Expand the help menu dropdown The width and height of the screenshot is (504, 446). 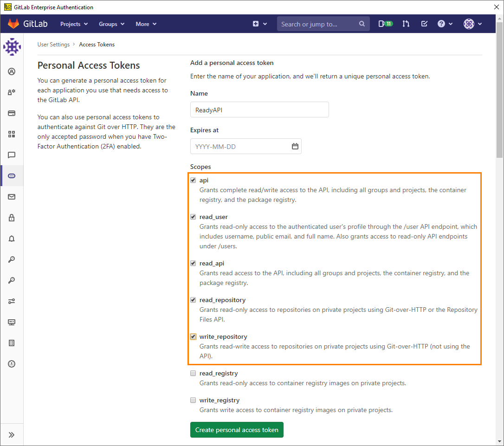pos(445,24)
